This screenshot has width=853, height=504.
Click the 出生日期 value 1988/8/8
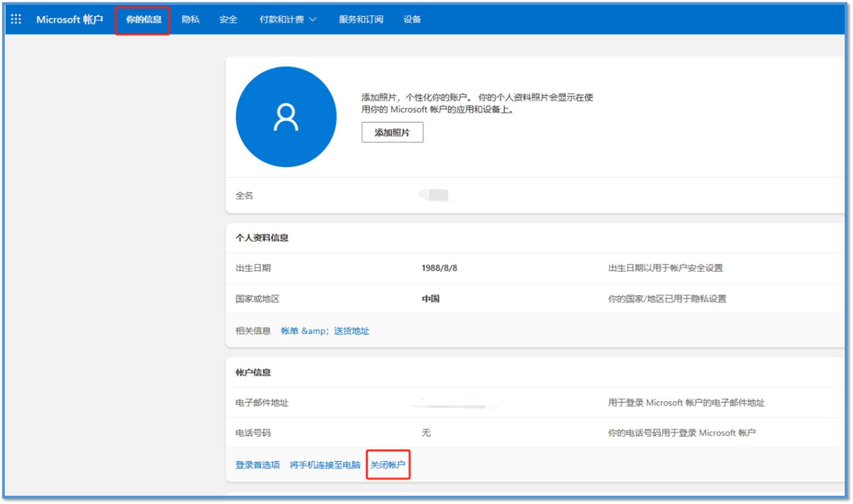click(x=439, y=268)
